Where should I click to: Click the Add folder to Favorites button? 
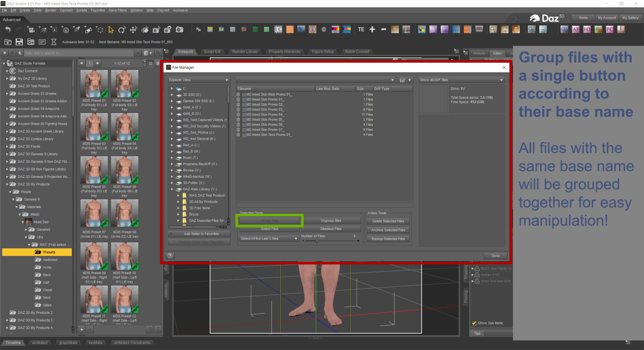(x=199, y=234)
